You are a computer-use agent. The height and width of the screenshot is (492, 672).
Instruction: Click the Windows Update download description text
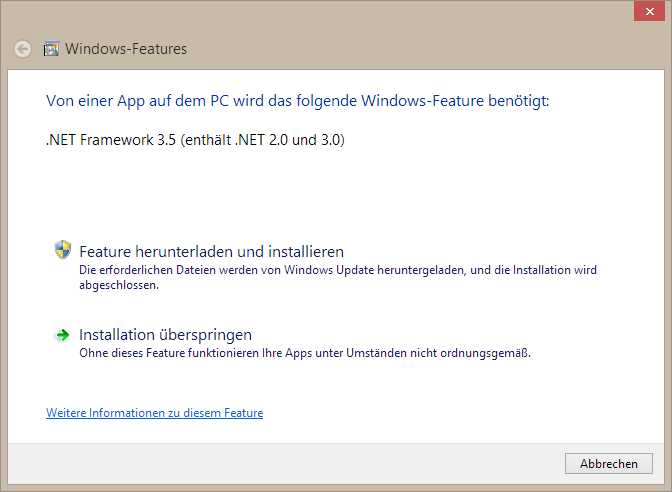pos(338,270)
